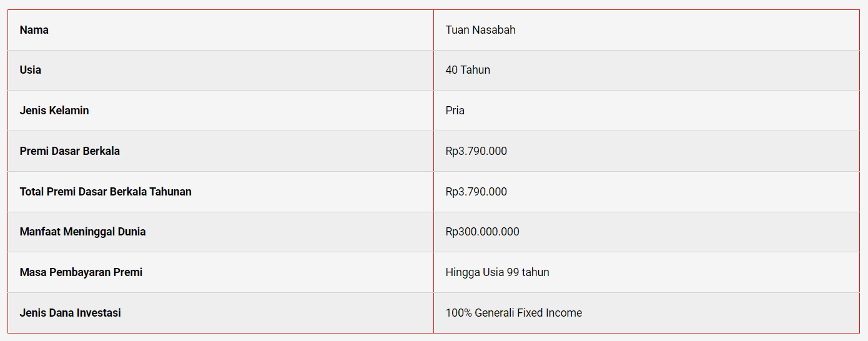Viewport: 868px width, 341px height.
Task: Select the Premi Dasar Berkala amount Rp3.790.000
Action: 476,151
